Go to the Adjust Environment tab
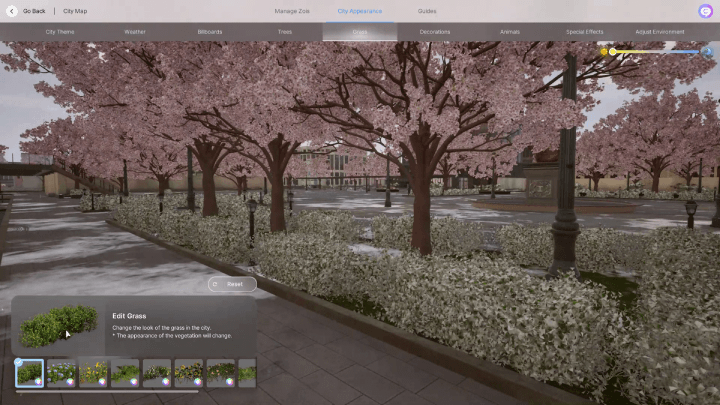This screenshot has height=405, width=720. coord(660,32)
